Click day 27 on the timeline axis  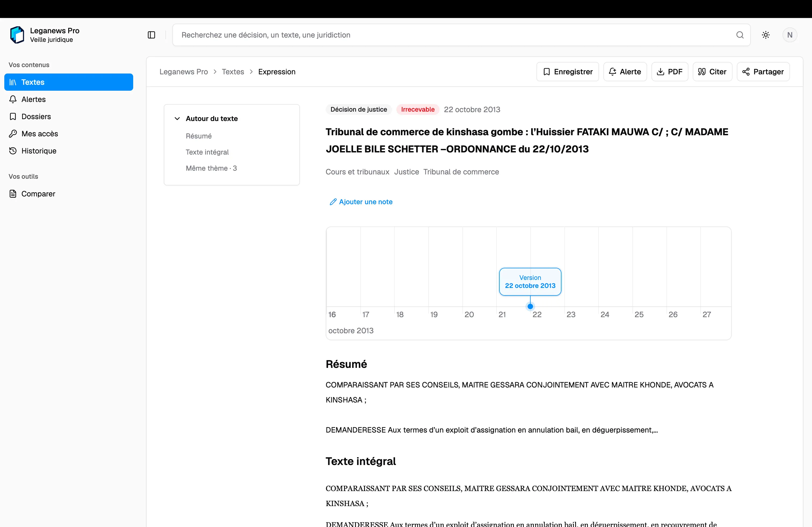(706, 314)
